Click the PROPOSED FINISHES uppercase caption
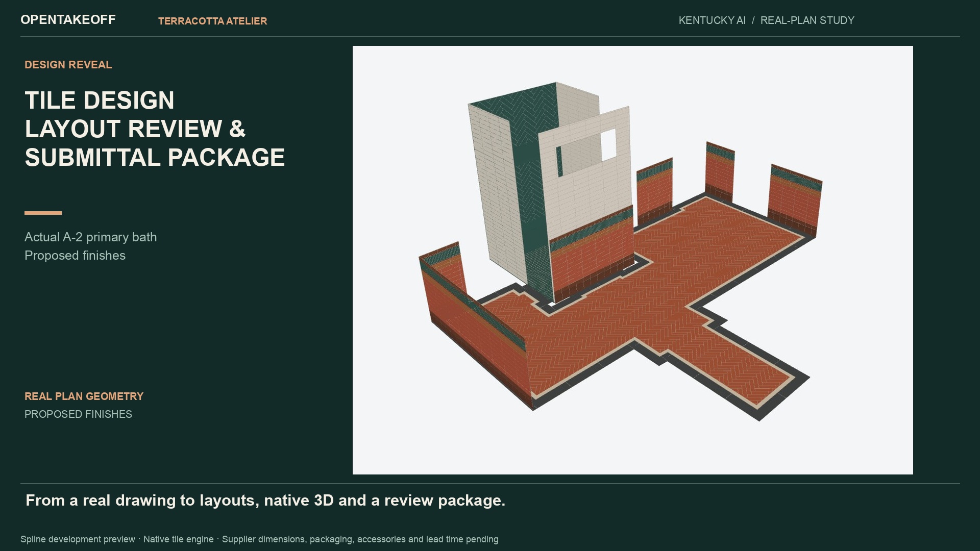The width and height of the screenshot is (980, 551). click(x=78, y=414)
